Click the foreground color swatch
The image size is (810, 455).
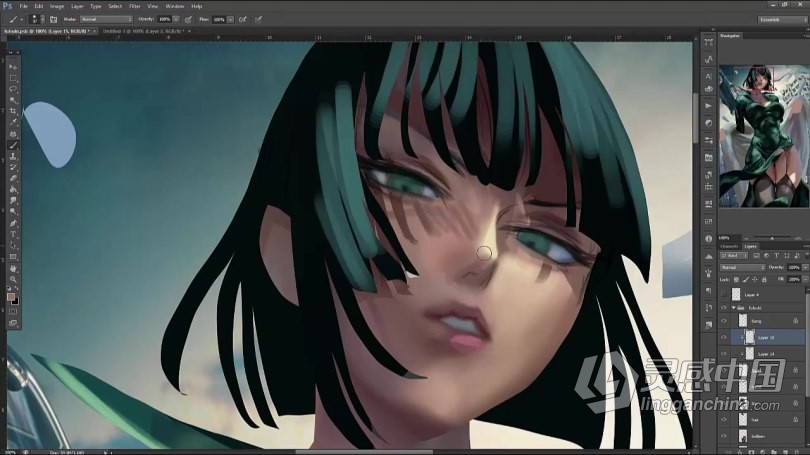point(10,297)
